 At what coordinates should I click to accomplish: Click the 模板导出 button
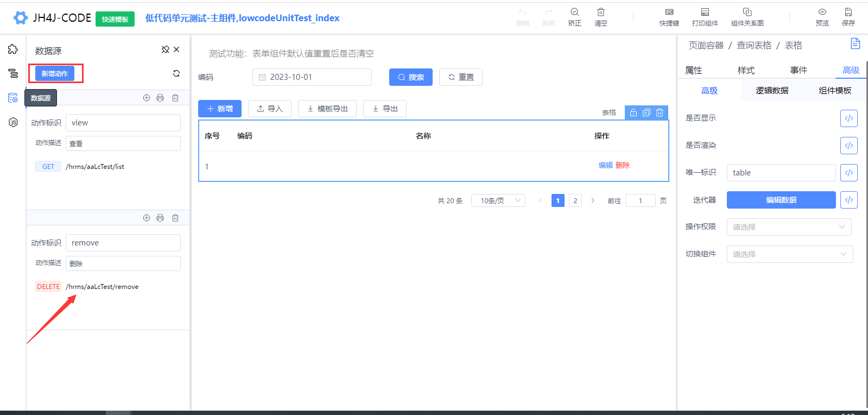coord(327,109)
